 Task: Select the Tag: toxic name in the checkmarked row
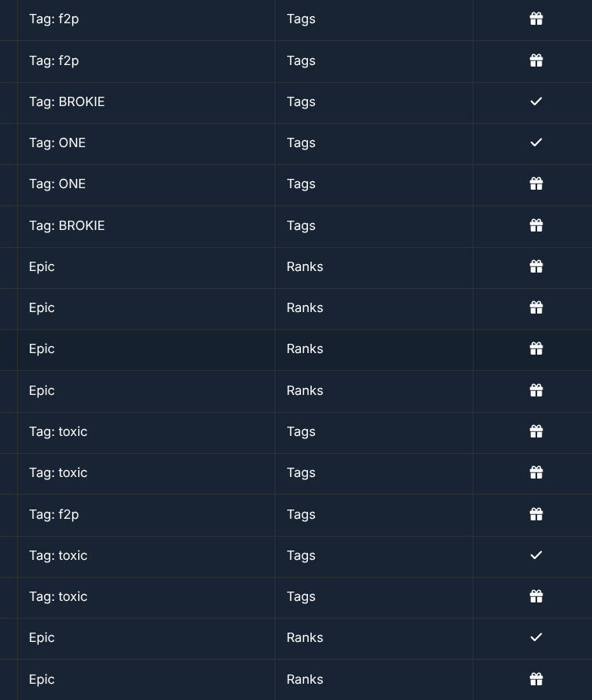point(58,555)
